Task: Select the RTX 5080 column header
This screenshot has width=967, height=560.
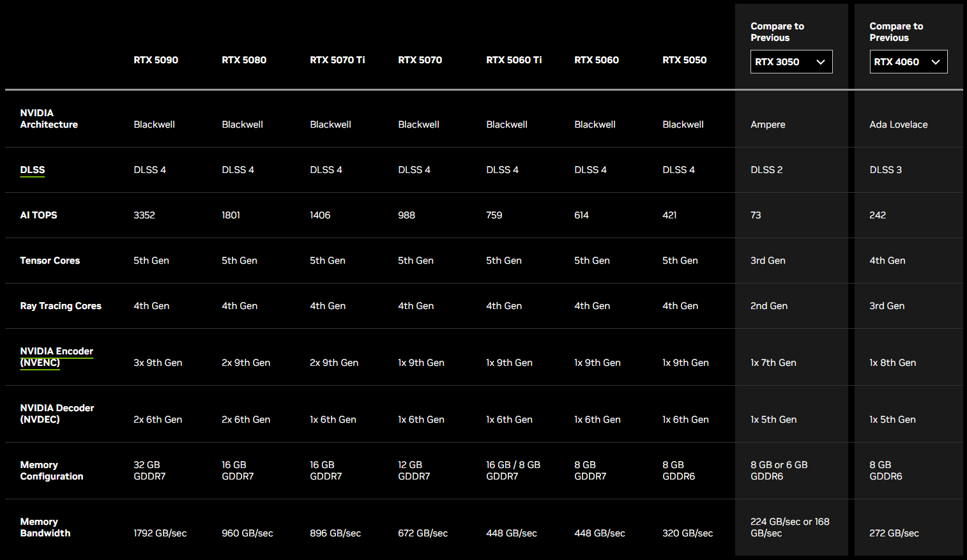Action: (244, 60)
